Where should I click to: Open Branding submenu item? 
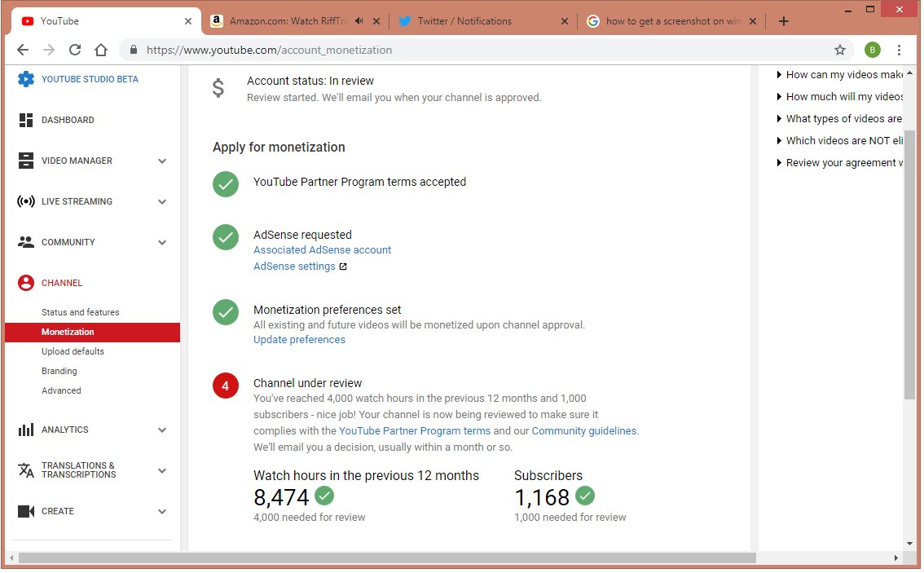[59, 372]
